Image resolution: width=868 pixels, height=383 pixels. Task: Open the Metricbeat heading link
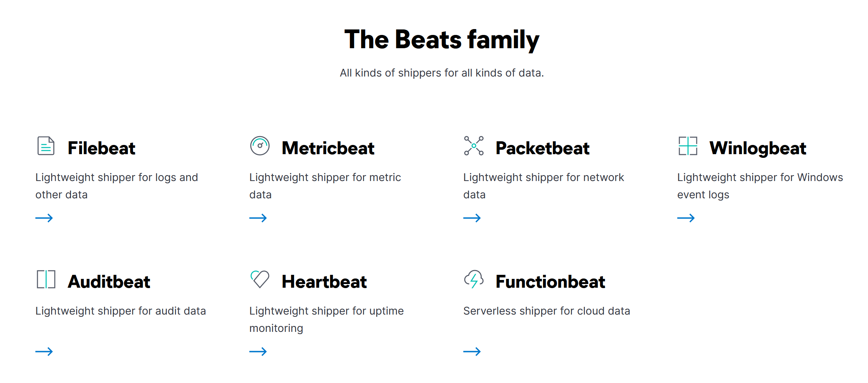point(328,148)
